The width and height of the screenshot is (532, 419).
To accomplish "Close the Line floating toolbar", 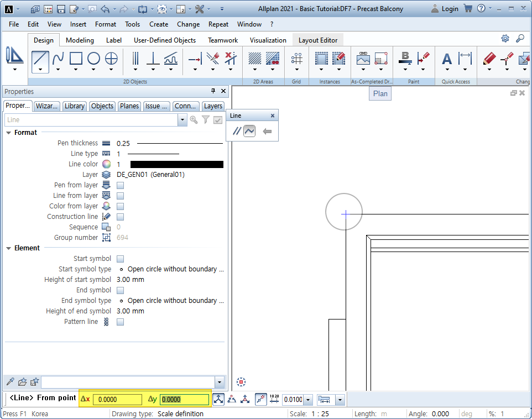I will tap(273, 116).
